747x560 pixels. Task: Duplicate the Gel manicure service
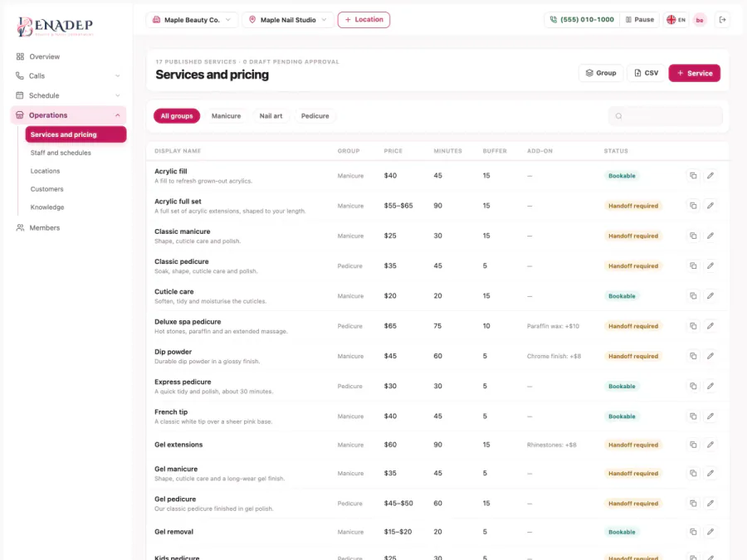click(x=693, y=473)
